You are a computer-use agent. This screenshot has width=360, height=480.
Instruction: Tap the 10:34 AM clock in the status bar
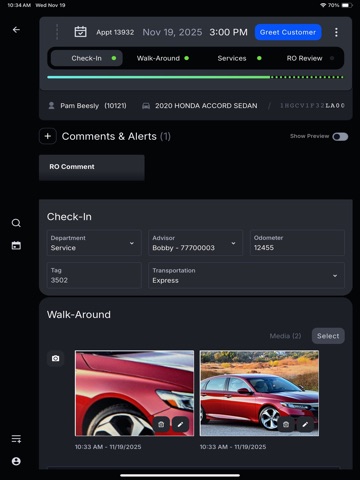click(x=19, y=5)
